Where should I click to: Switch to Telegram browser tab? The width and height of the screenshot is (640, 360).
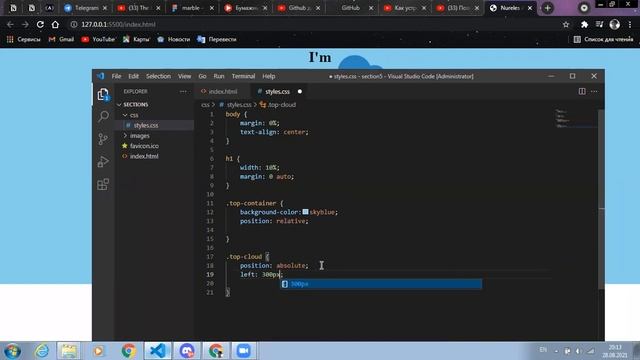(x=86, y=8)
